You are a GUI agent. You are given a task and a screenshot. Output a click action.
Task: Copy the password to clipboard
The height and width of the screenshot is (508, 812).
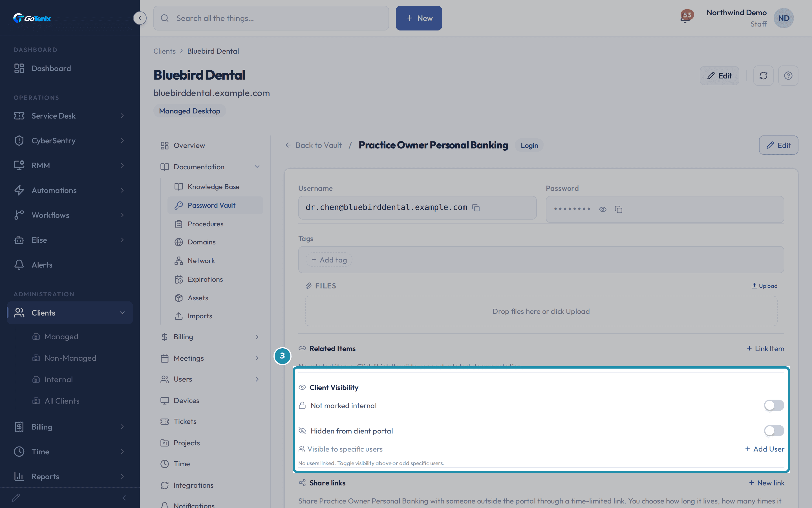pyautogui.click(x=618, y=209)
